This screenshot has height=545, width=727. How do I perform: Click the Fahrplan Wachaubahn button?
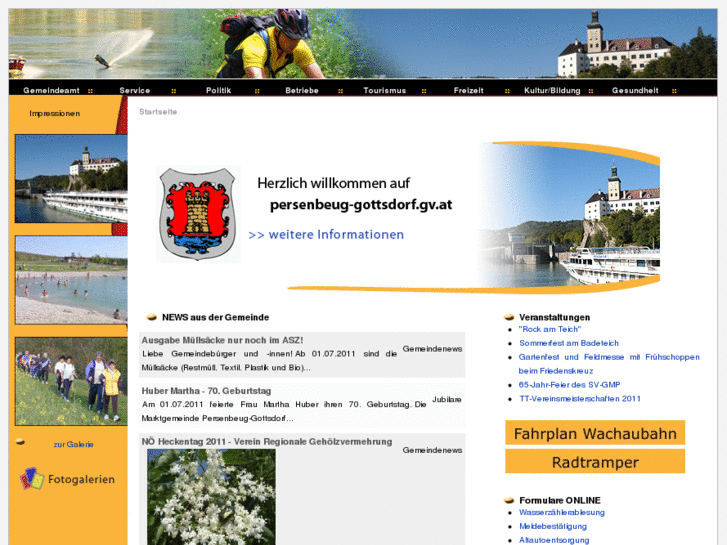[595, 433]
